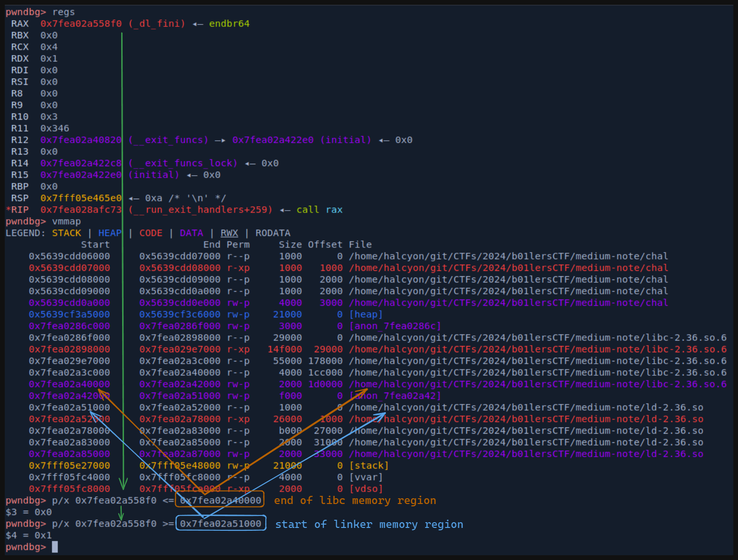Click the underlined RWX legend label

point(229,233)
